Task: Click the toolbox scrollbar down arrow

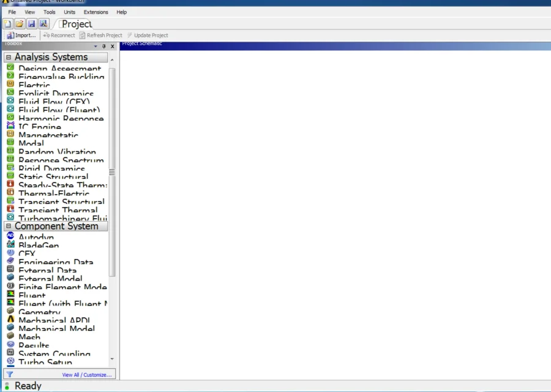Action: pos(112,359)
